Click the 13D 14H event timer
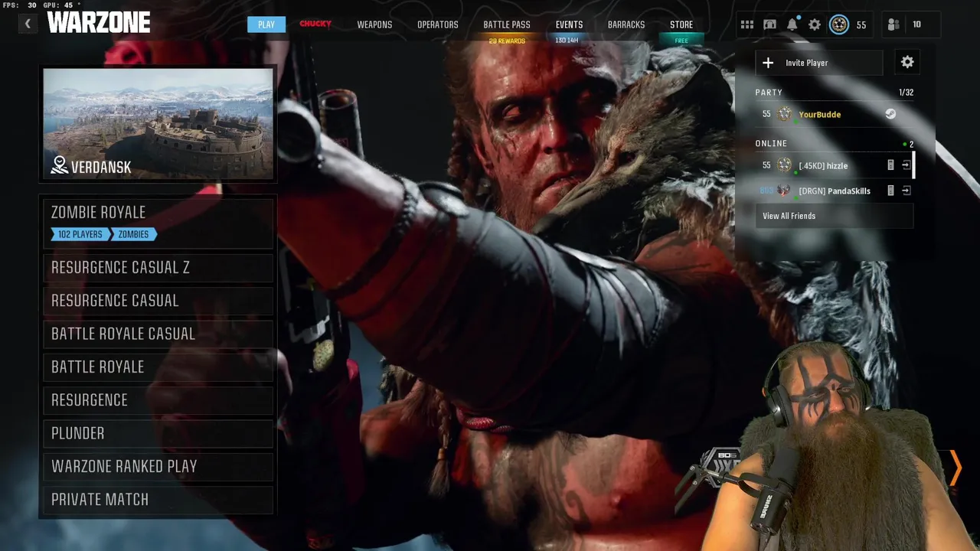Image resolution: width=980 pixels, height=551 pixels. click(x=567, y=41)
